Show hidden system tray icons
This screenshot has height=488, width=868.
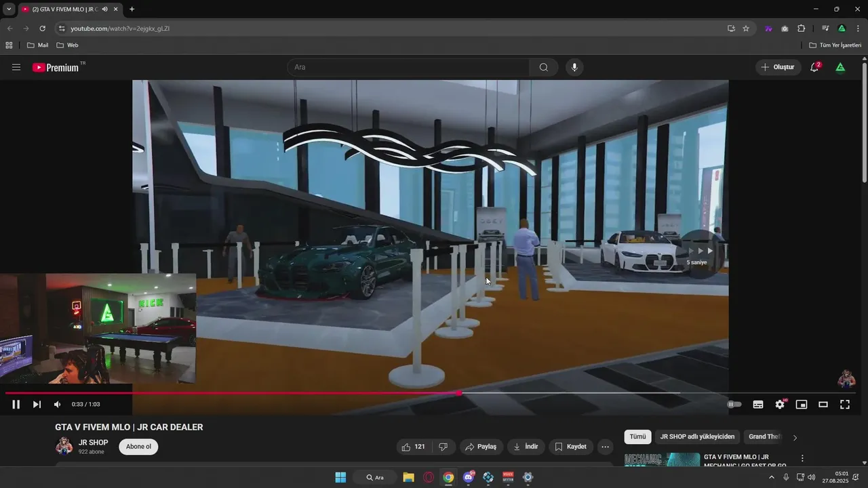coord(771,477)
